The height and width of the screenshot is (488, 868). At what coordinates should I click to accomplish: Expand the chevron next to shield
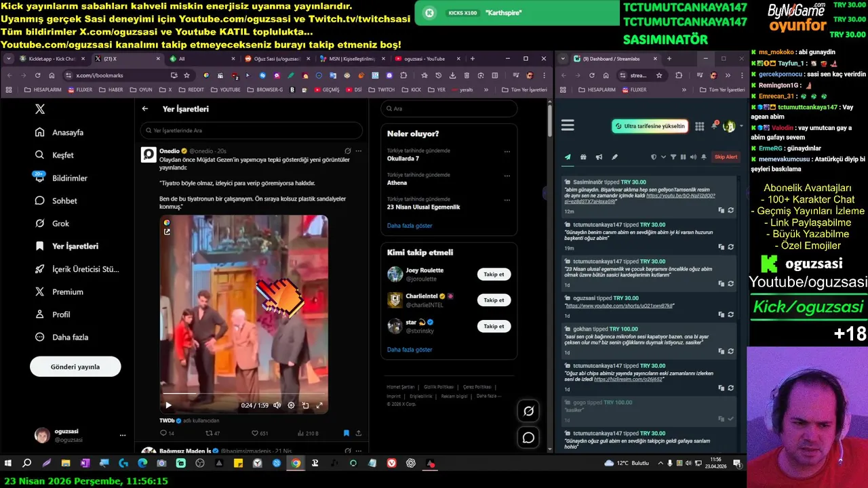coord(663,157)
